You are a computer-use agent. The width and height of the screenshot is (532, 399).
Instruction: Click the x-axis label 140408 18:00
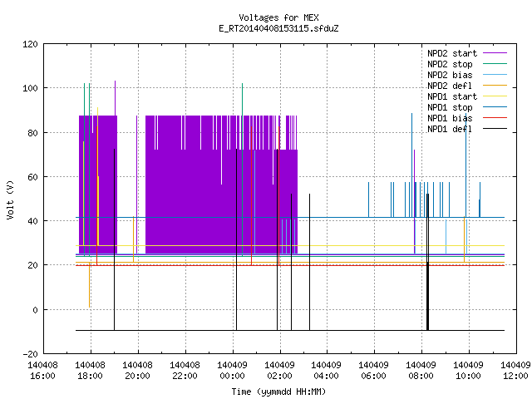tap(91, 371)
